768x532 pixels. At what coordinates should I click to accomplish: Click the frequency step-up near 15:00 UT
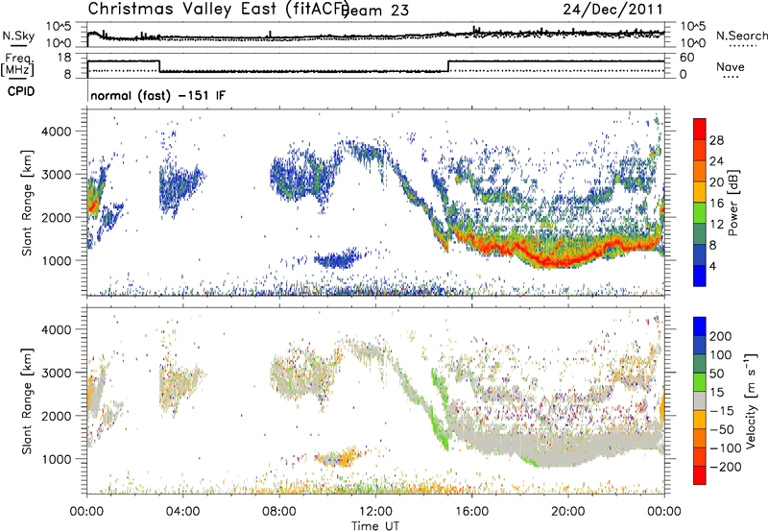tap(448, 65)
